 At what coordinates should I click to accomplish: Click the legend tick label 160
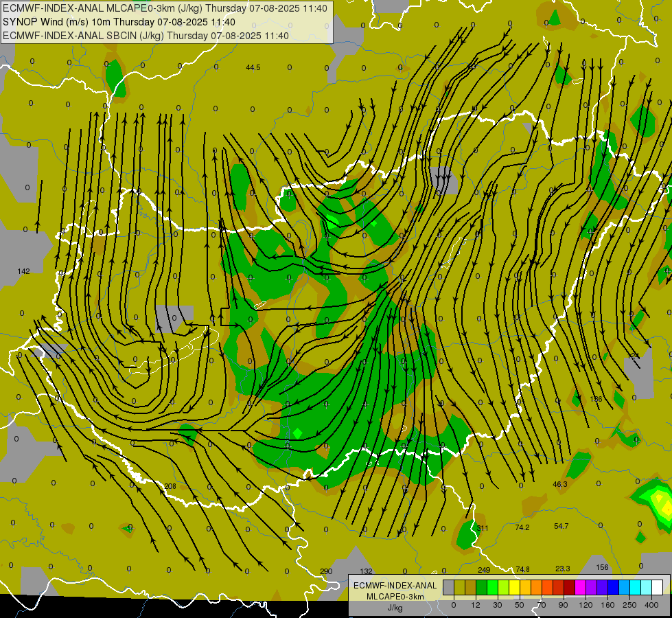[x=607, y=605]
